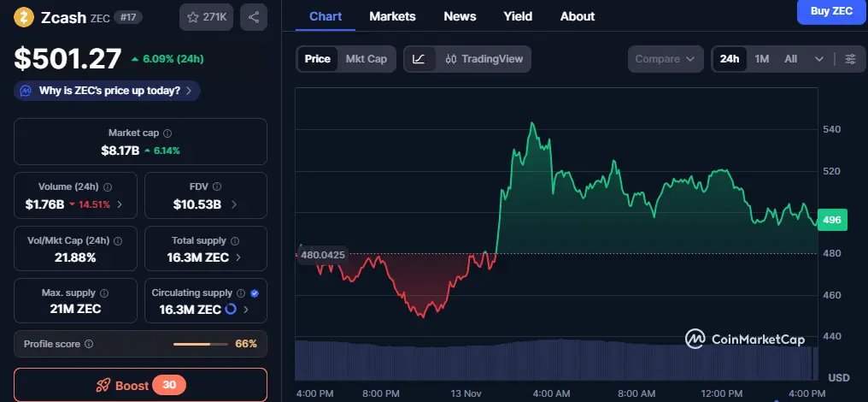Click the circulating supply verified badge
The width and height of the screenshot is (868, 402).
point(255,293)
